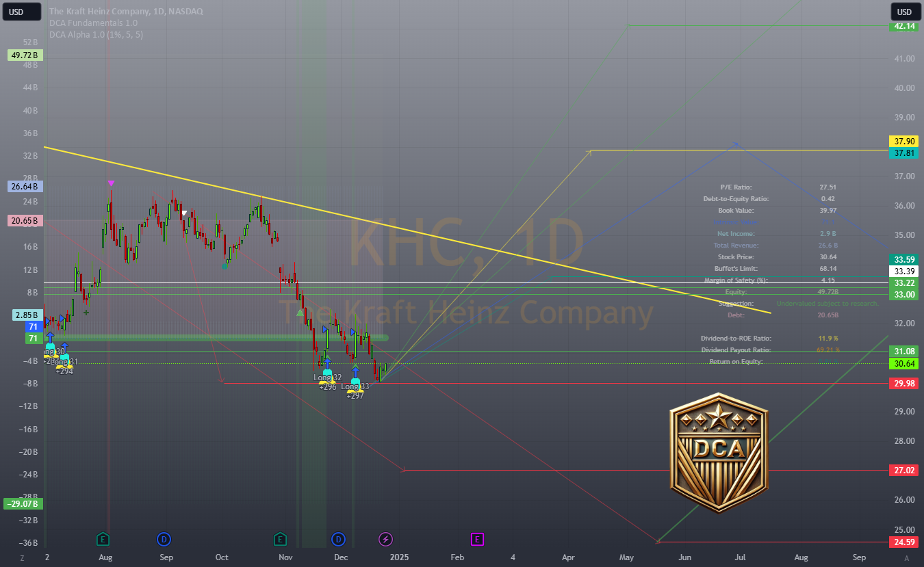Click the +297 profit label under Long 33
Image resolution: width=924 pixels, height=567 pixels.
(x=355, y=396)
